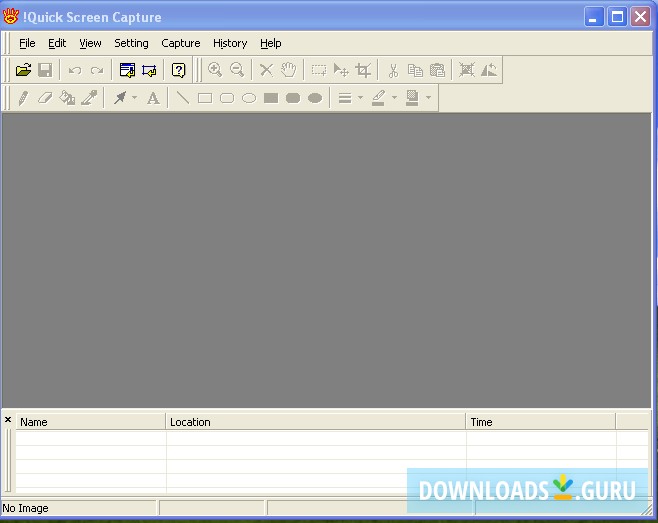The height and width of the screenshot is (523, 658).
Task: Sort history by Name column header
Action: (x=91, y=422)
